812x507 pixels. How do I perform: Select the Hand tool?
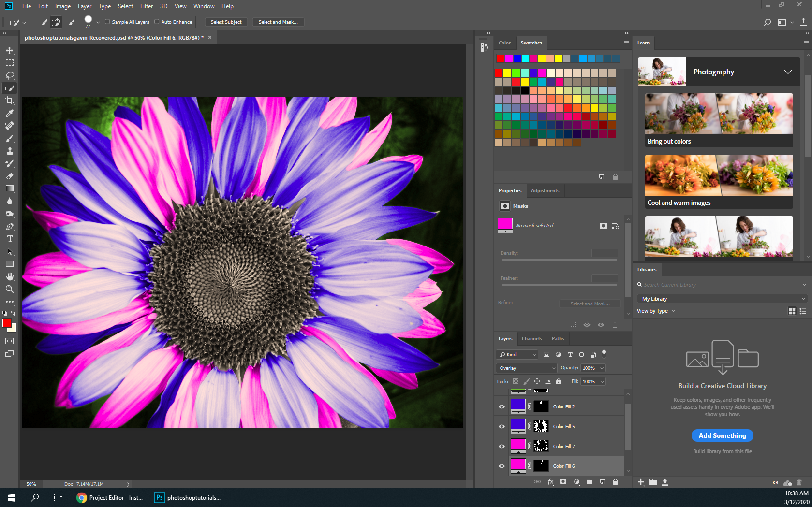10,276
